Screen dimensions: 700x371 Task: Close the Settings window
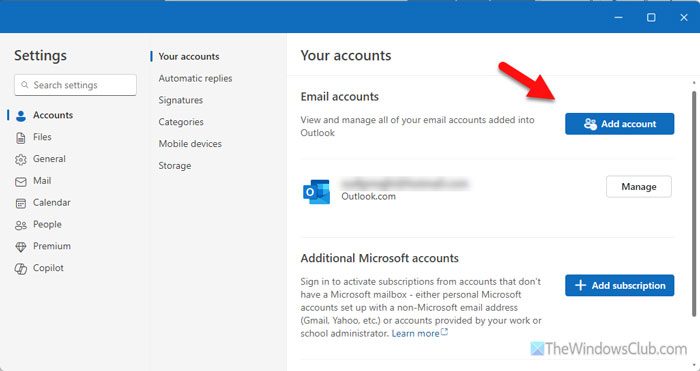(x=683, y=17)
